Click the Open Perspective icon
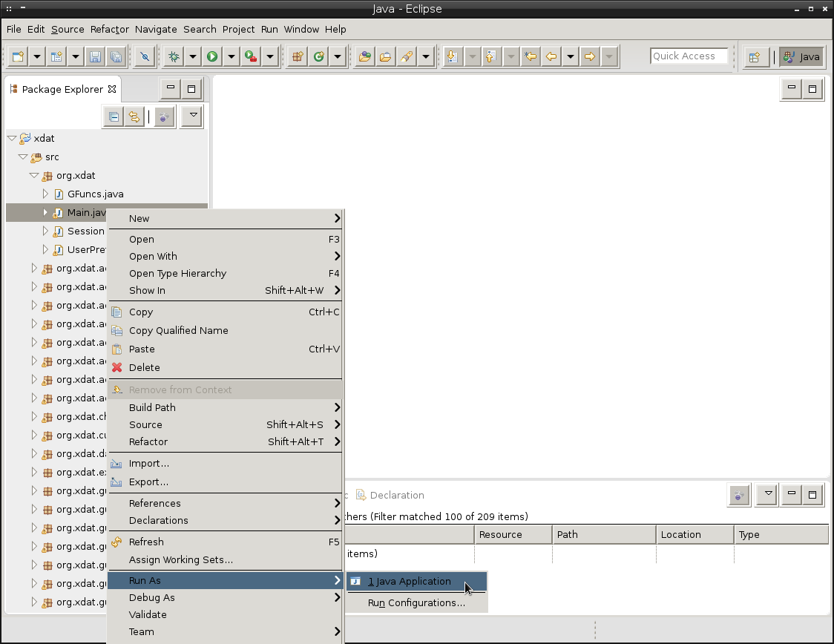The width and height of the screenshot is (834, 644). click(x=755, y=57)
